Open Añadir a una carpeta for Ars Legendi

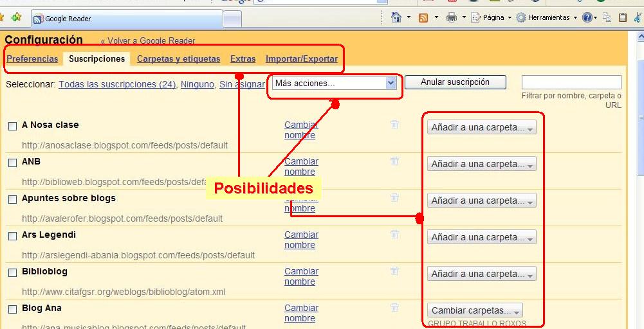tap(482, 237)
